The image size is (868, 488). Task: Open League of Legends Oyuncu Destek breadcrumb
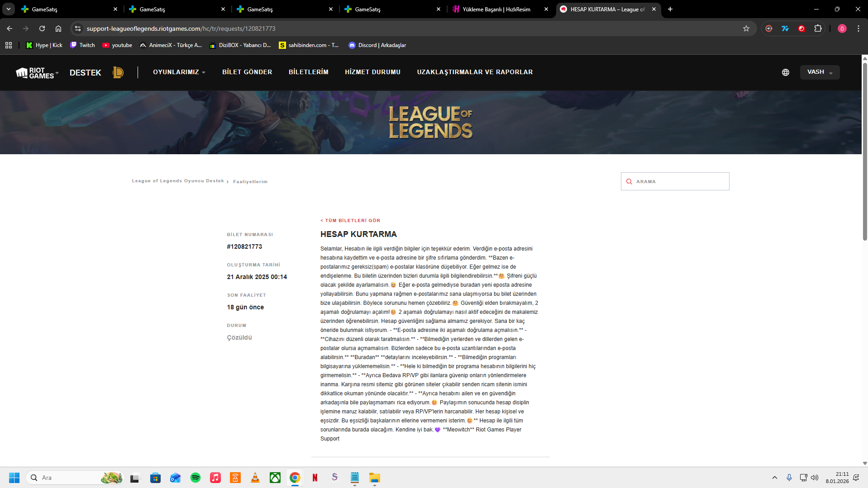[178, 181]
